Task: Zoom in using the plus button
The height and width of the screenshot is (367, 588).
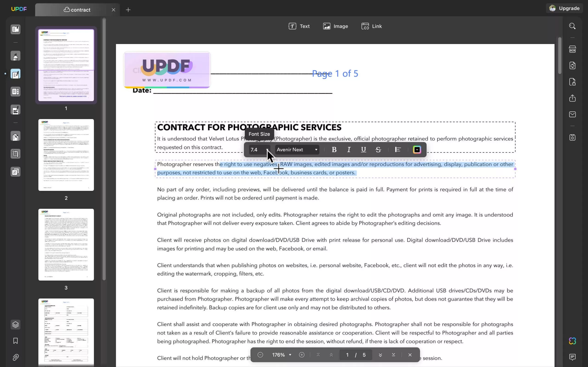Action: pyautogui.click(x=302, y=355)
